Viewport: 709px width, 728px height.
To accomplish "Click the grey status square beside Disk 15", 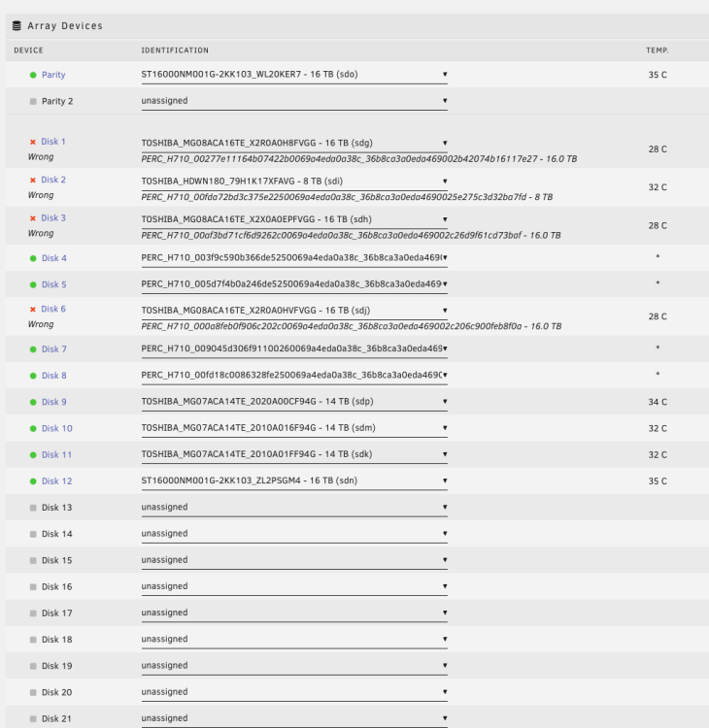I will (33, 560).
